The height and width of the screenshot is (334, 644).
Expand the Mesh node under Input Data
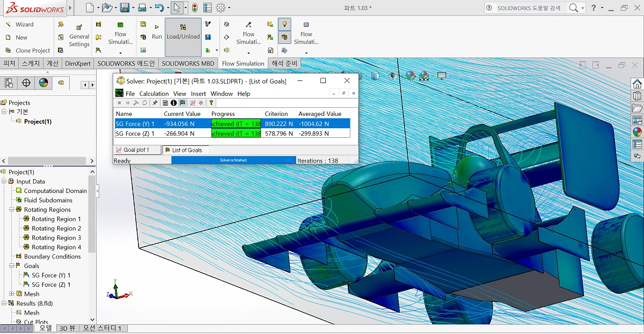coord(12,294)
